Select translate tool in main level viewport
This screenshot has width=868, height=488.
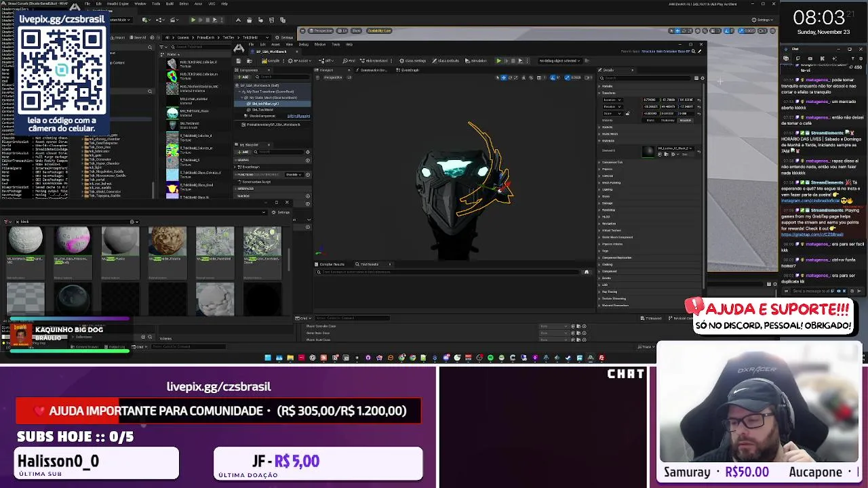[677, 30]
